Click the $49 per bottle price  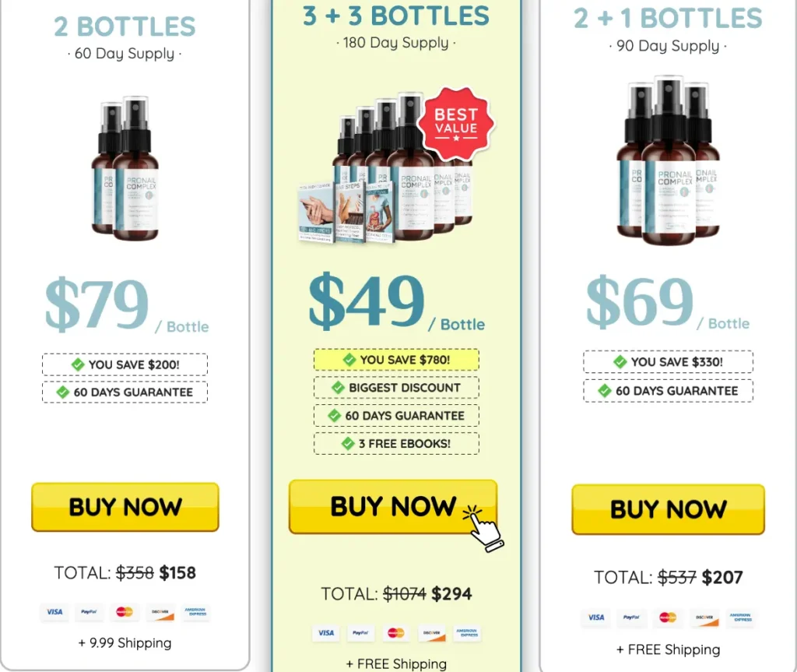[x=396, y=301]
